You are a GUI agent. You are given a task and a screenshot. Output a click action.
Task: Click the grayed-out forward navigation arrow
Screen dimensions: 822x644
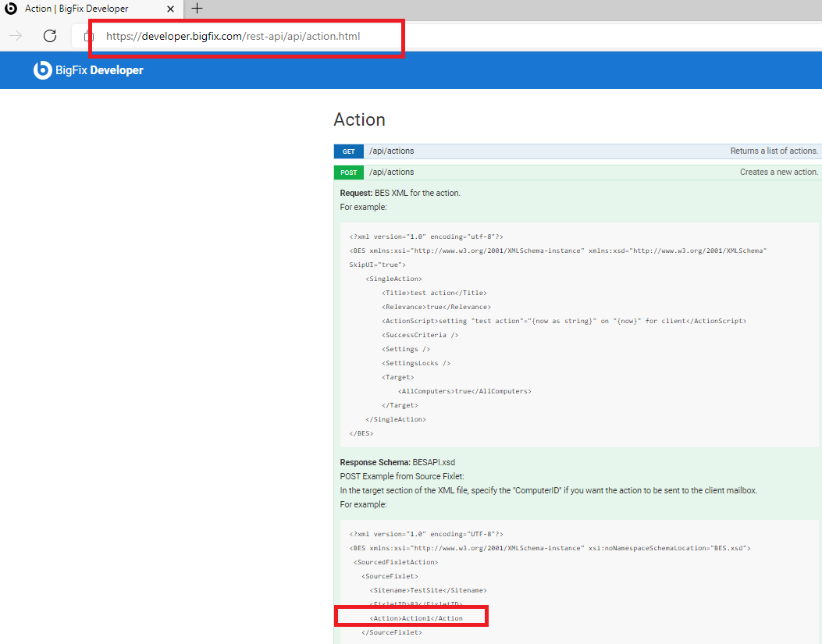click(15, 35)
